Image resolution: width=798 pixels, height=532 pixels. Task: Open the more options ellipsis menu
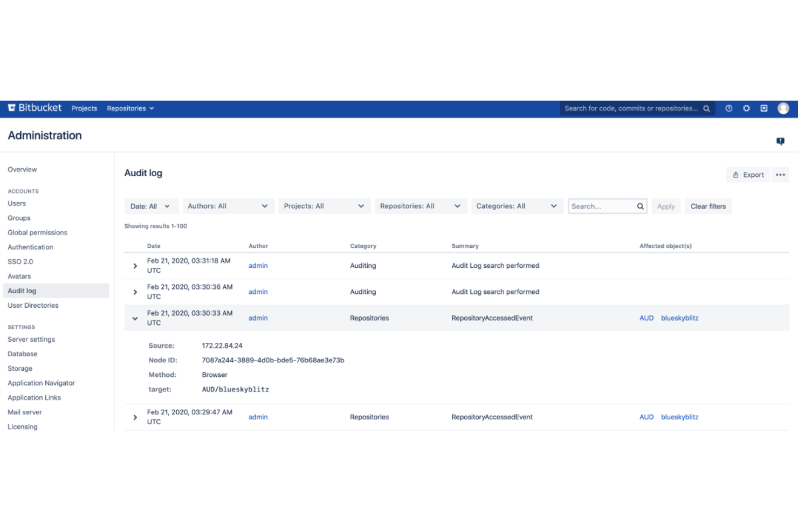pyautogui.click(x=780, y=175)
